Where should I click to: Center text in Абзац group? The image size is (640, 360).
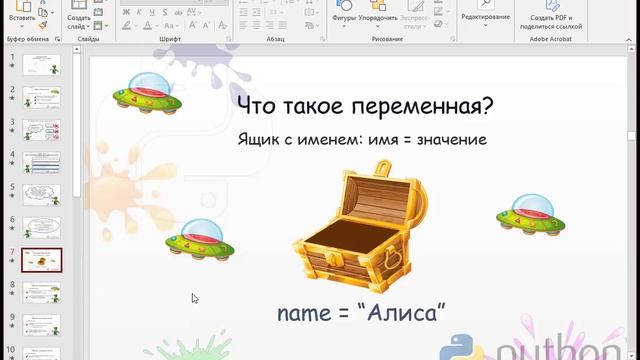[x=256, y=25]
